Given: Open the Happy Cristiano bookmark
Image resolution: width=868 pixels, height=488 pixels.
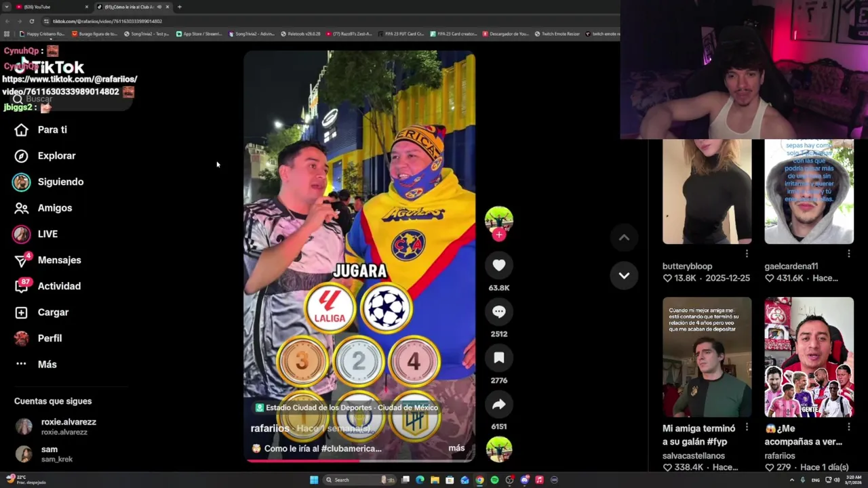Looking at the screenshot, I should point(42,34).
